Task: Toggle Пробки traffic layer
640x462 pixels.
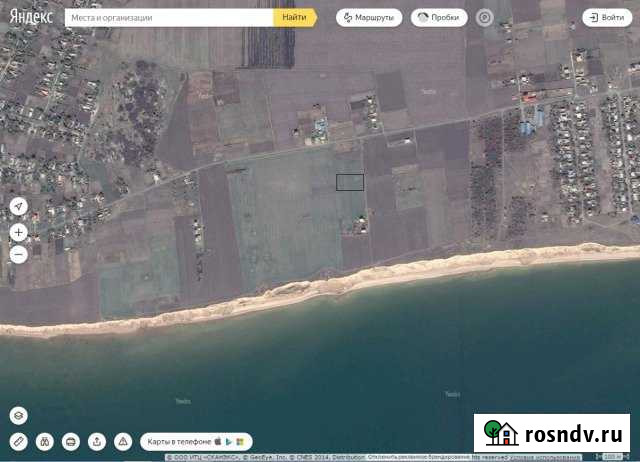Action: click(x=437, y=17)
